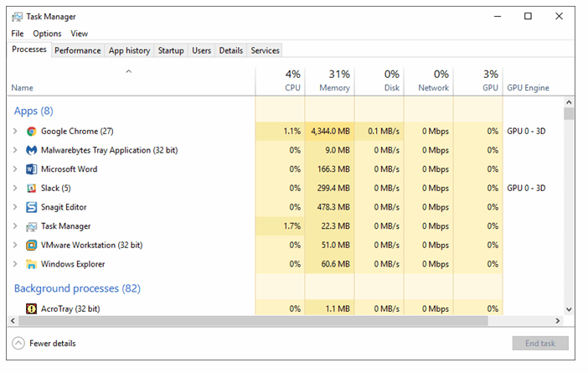Click the 299.4 MB Slack memory cell

click(x=330, y=188)
